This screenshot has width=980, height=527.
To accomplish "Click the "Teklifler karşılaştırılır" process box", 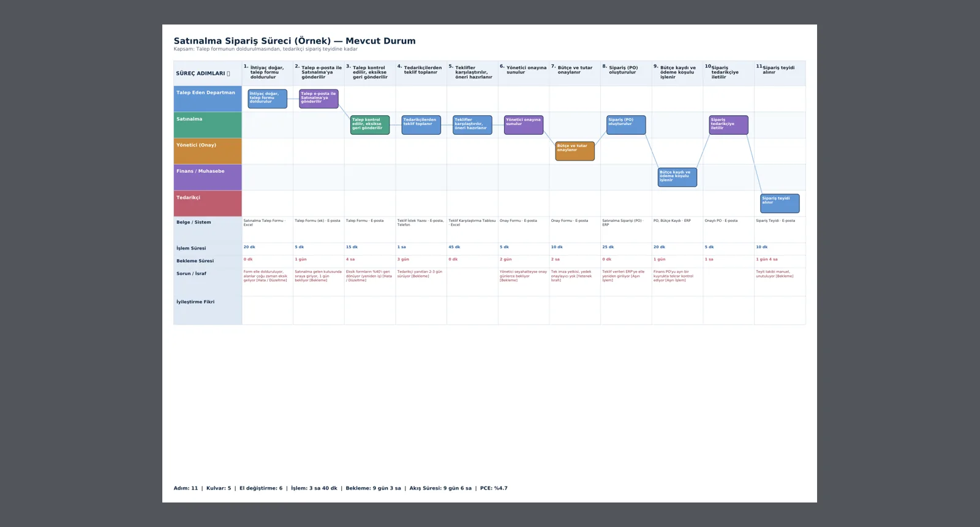I will tap(472, 125).
